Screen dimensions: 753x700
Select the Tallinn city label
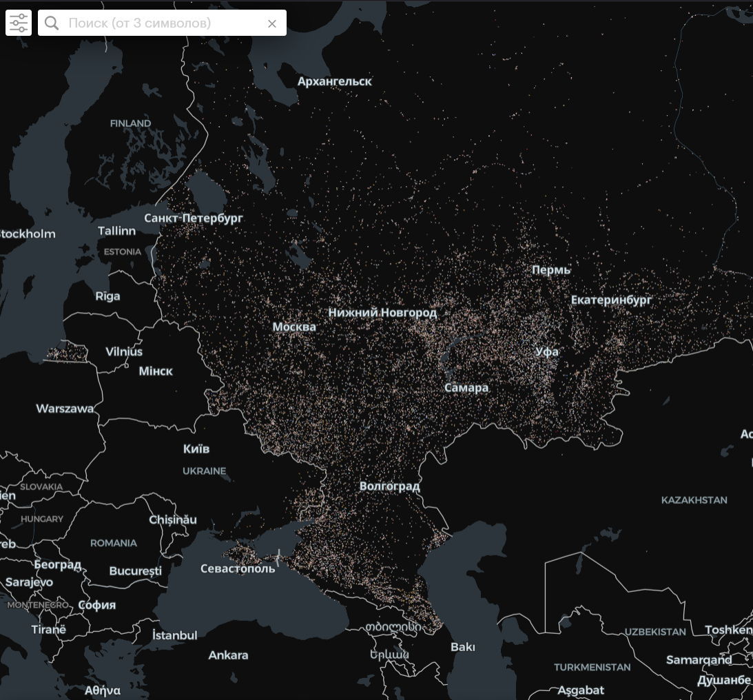point(116,231)
